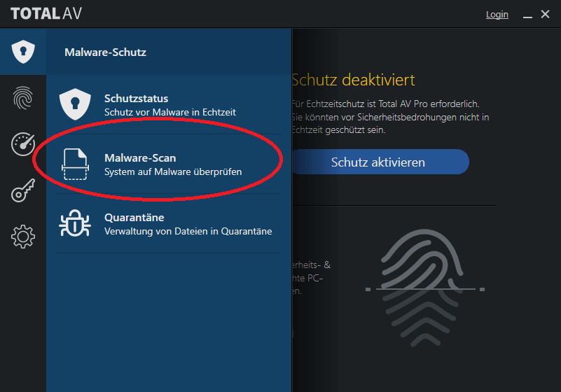Open the Malware-Schutz shield sidebar icon

click(23, 52)
